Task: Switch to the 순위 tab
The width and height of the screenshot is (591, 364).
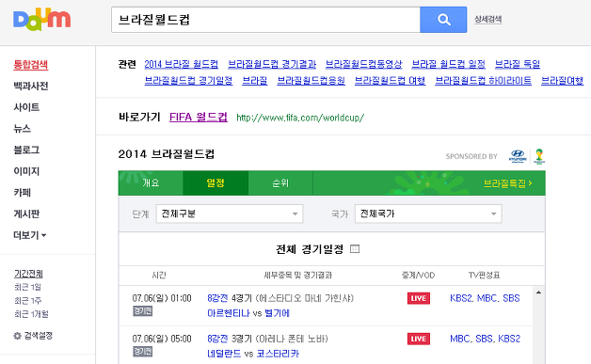Action: pos(280,183)
